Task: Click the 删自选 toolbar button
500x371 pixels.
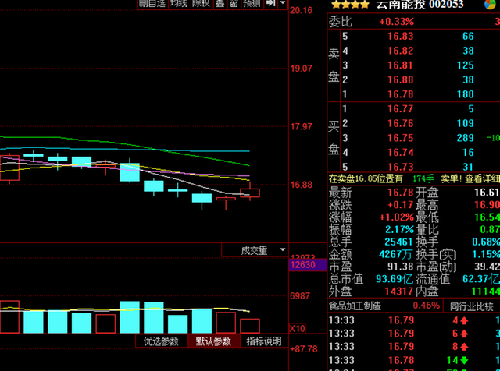Action: tap(153, 4)
